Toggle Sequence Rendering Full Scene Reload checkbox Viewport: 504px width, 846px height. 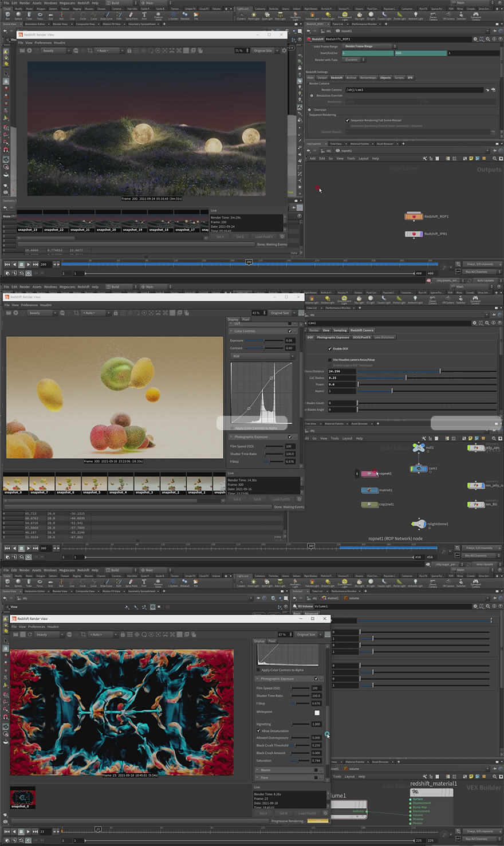tap(348, 120)
